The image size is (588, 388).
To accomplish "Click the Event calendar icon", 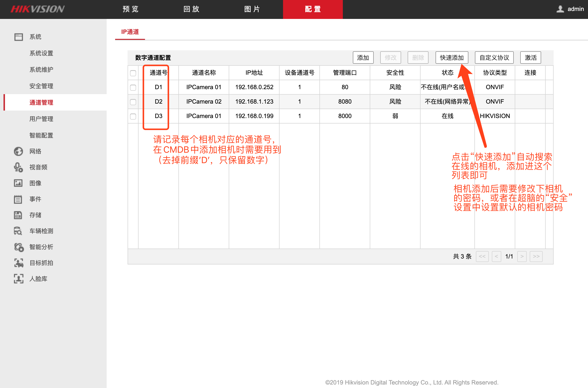I will [18, 199].
